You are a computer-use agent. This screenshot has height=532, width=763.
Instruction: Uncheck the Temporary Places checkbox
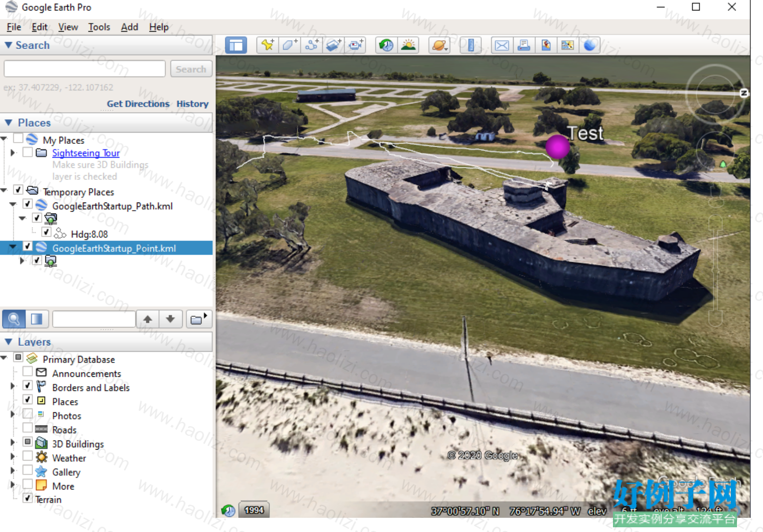[18, 190]
